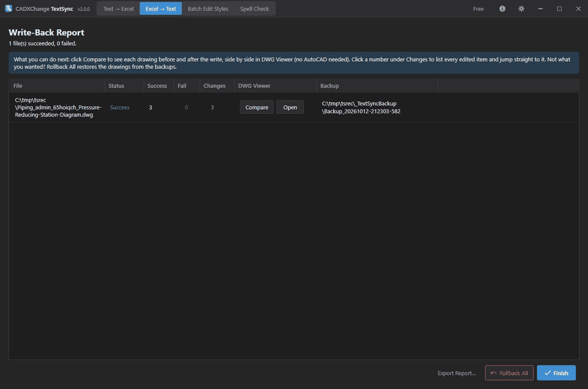
Task: Click Compare for the Pressure-Reducing-Station drawing
Action: 257,107
